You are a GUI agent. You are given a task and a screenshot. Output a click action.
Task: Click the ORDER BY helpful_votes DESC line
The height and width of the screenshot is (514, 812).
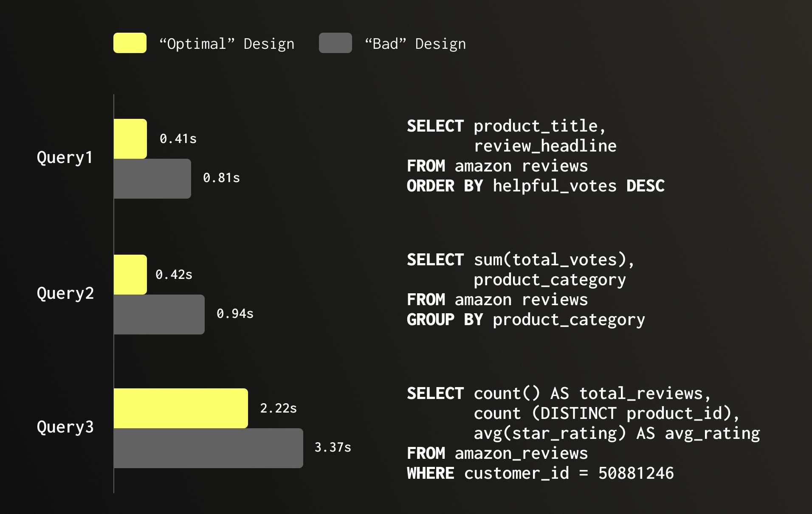(x=536, y=186)
